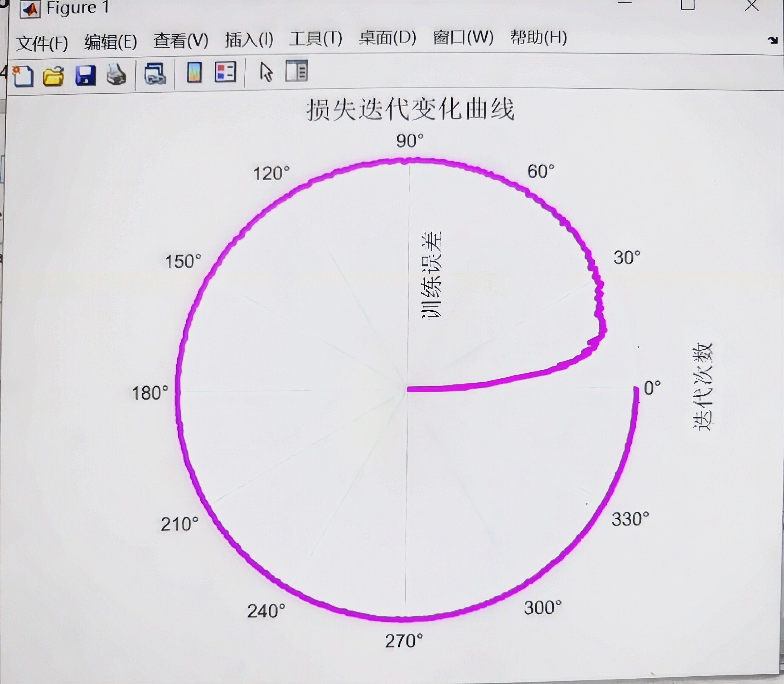Click the MATLAB logo in title bar
The width and height of the screenshot is (784, 684).
pos(31,9)
